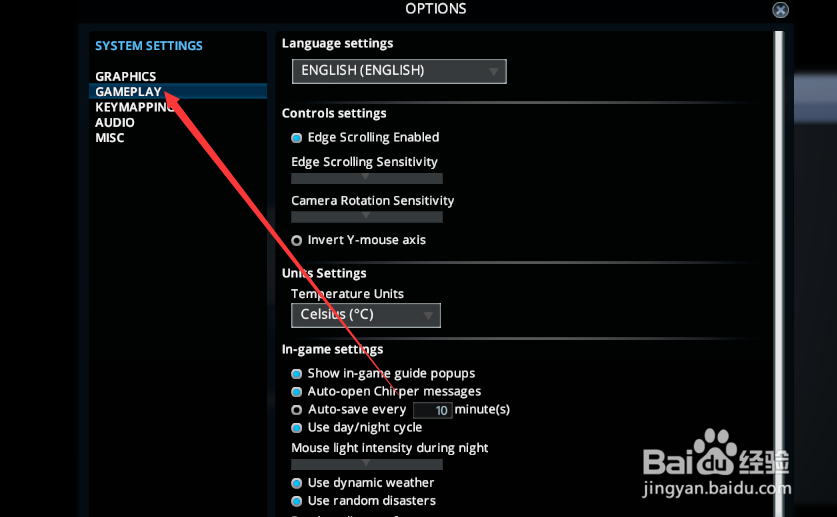This screenshot has height=517, width=837.
Task: Close the Options window
Action: 781,10
